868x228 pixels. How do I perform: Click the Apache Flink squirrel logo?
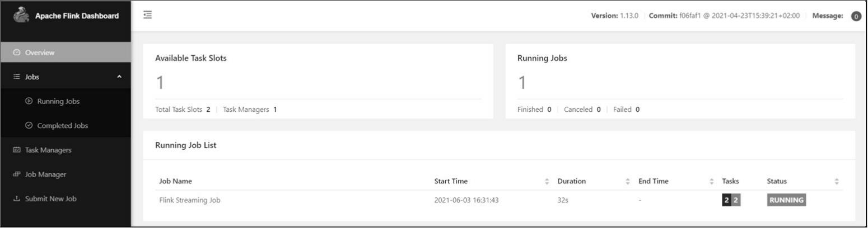point(21,15)
